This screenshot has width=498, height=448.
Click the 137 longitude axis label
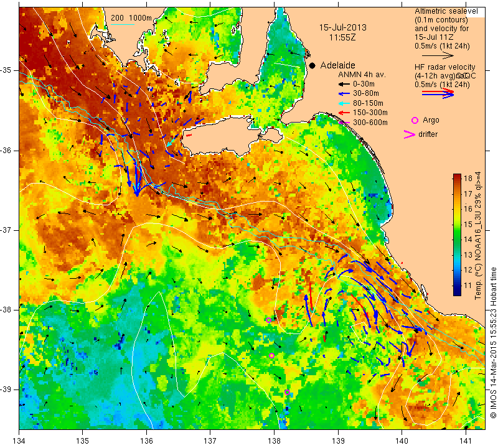(210, 441)
